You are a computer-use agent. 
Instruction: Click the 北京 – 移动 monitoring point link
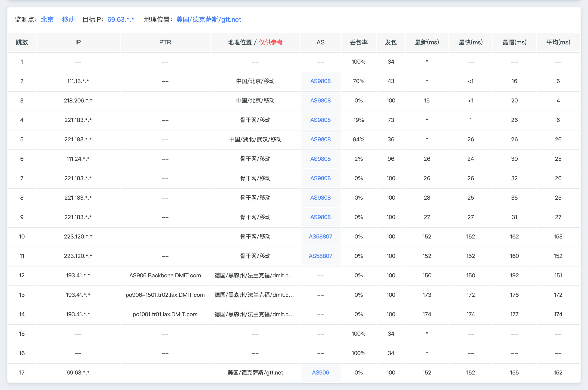click(57, 19)
